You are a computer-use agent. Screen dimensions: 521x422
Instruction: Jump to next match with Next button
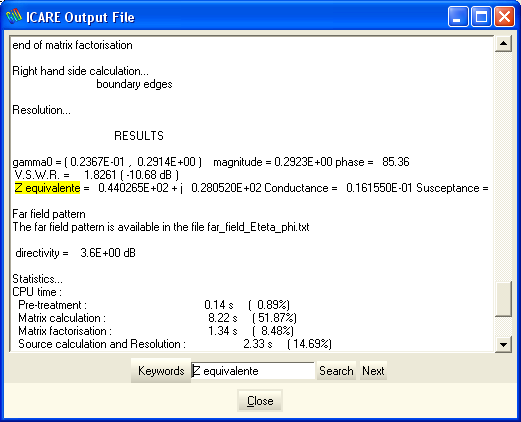pyautogui.click(x=373, y=371)
